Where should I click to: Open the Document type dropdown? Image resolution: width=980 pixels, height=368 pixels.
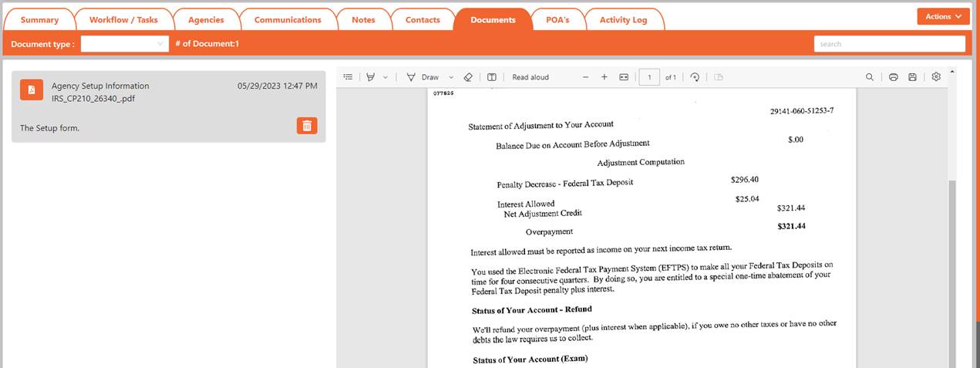click(x=124, y=44)
